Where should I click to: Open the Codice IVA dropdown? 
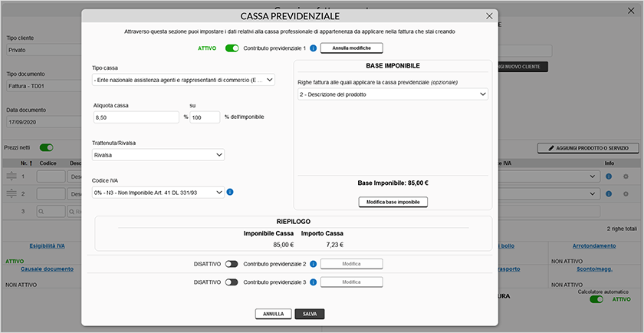pos(158,192)
